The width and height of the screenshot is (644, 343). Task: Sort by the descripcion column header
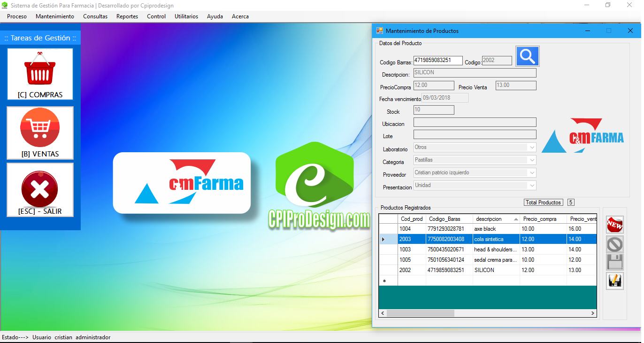[x=493, y=219]
